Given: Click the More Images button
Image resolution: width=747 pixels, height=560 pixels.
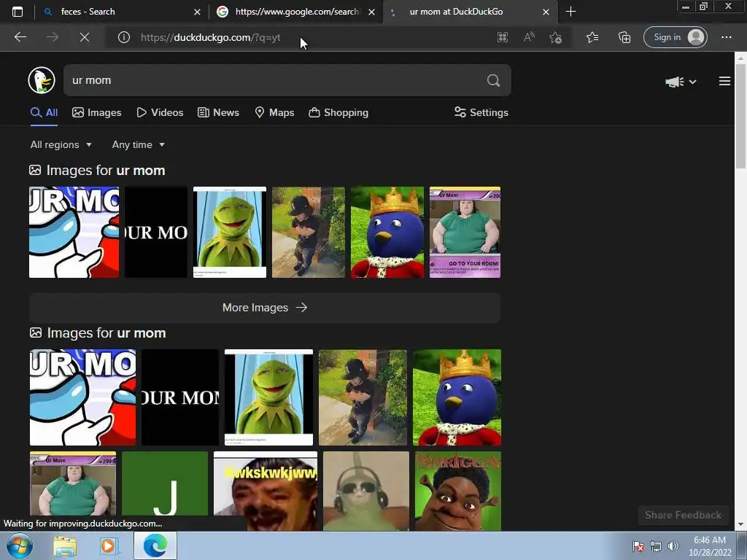Looking at the screenshot, I should [265, 308].
